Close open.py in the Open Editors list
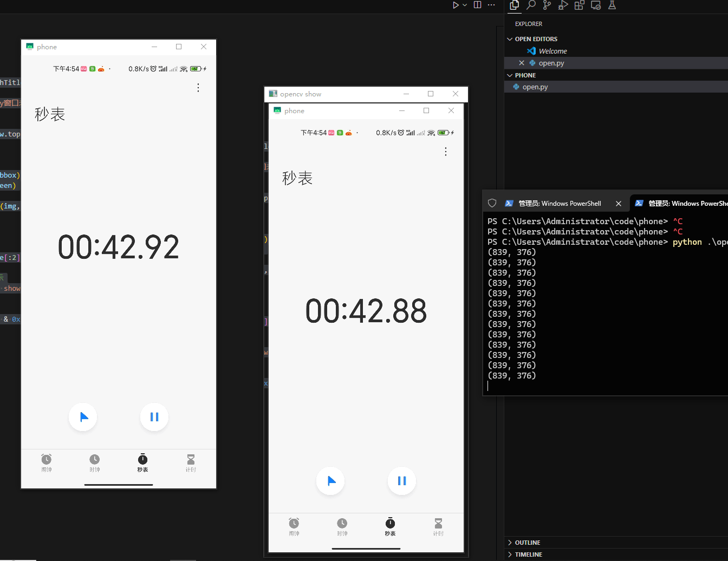The height and width of the screenshot is (561, 728). tap(522, 63)
